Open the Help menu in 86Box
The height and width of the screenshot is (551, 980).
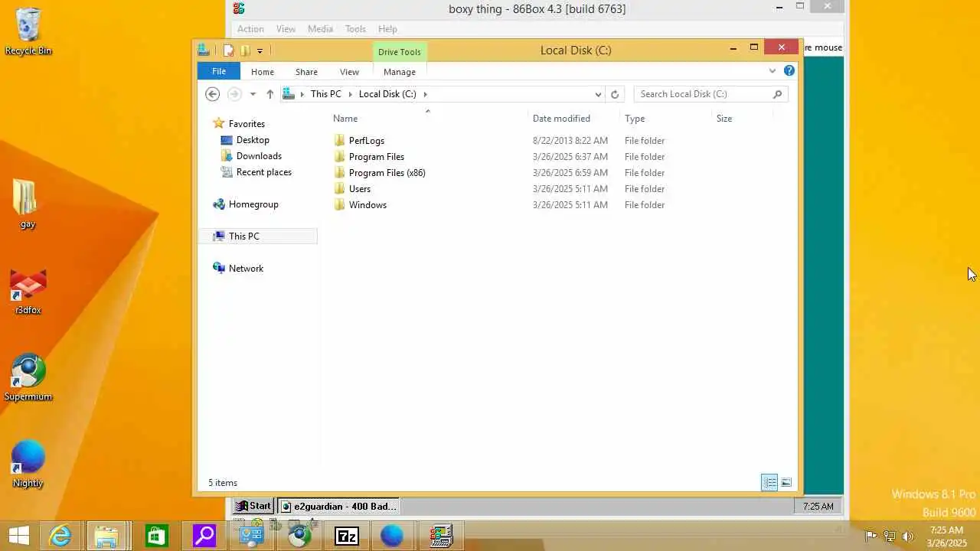coord(387,28)
